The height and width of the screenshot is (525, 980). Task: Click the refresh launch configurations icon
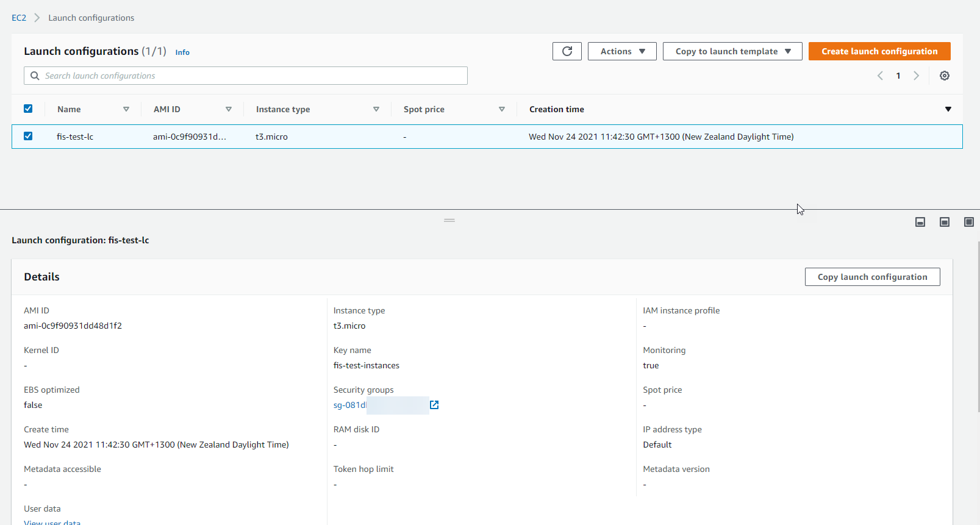pos(567,51)
